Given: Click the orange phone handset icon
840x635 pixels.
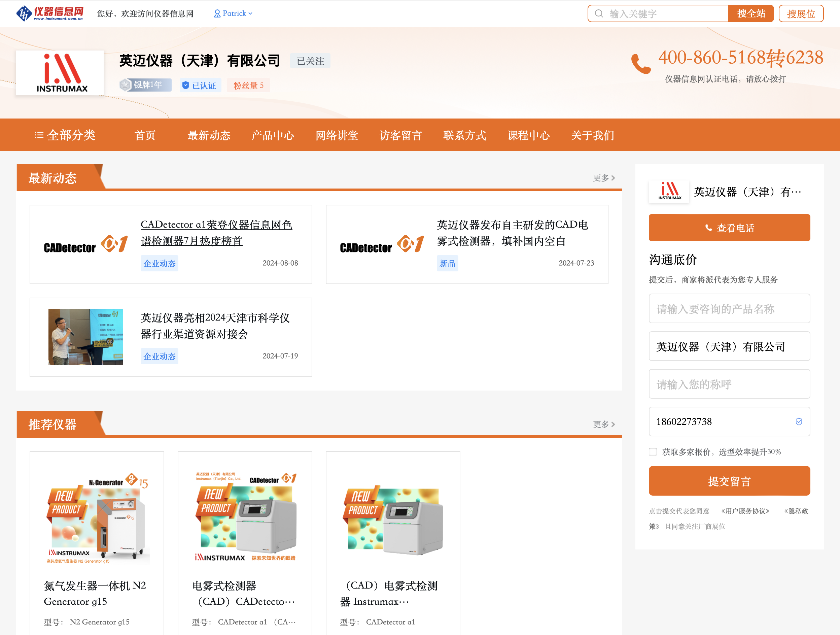Looking at the screenshot, I should coord(641,64).
